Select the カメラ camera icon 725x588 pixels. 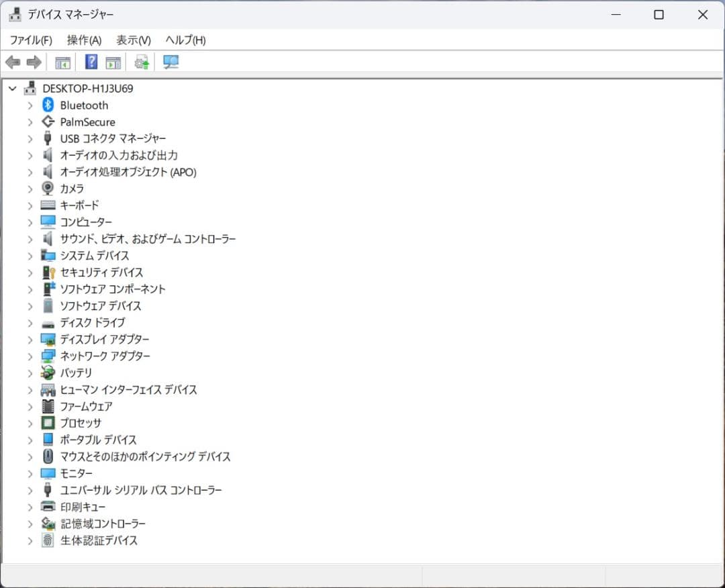tap(48, 189)
